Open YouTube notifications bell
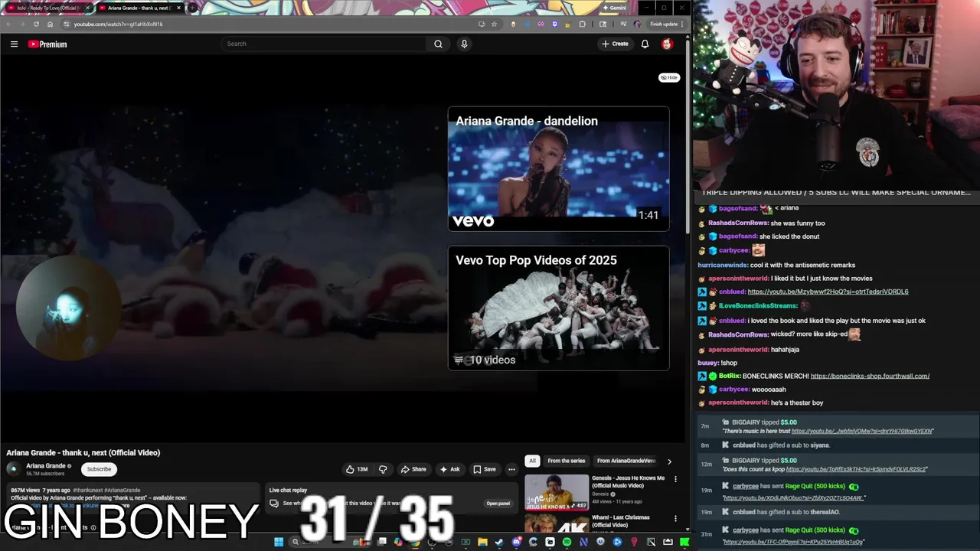Screen dimensions: 980x551 pos(645,44)
